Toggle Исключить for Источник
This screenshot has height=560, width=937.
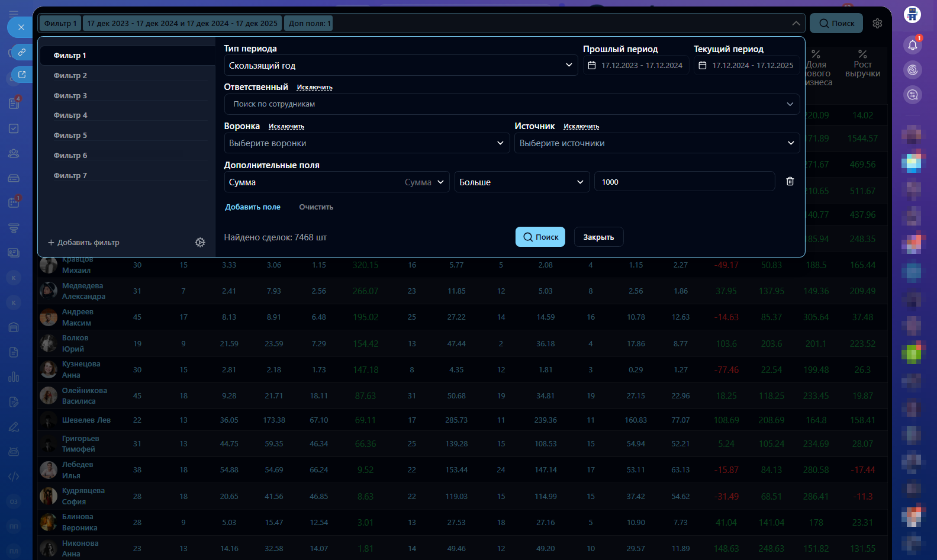581,127
